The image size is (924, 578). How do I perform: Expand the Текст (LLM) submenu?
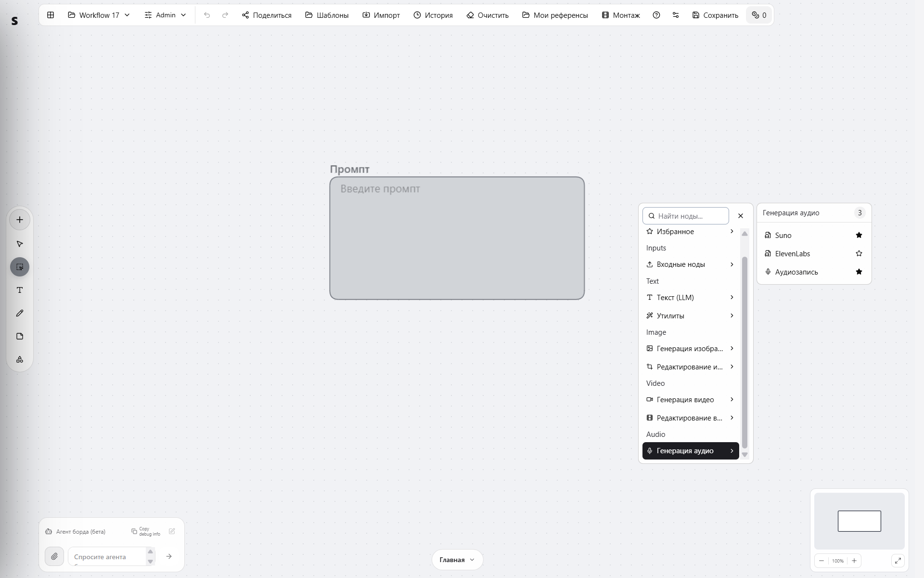coord(691,298)
